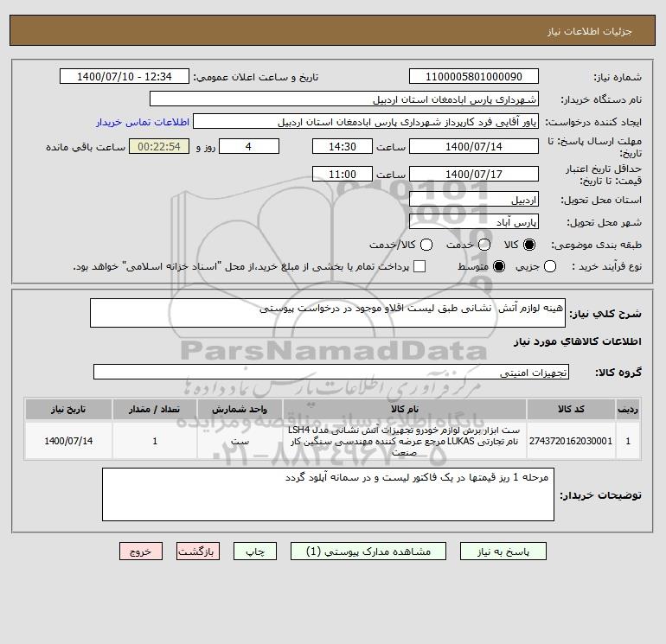Click the remaining days field showing 4
The width and height of the screenshot is (666, 644).
click(x=249, y=146)
